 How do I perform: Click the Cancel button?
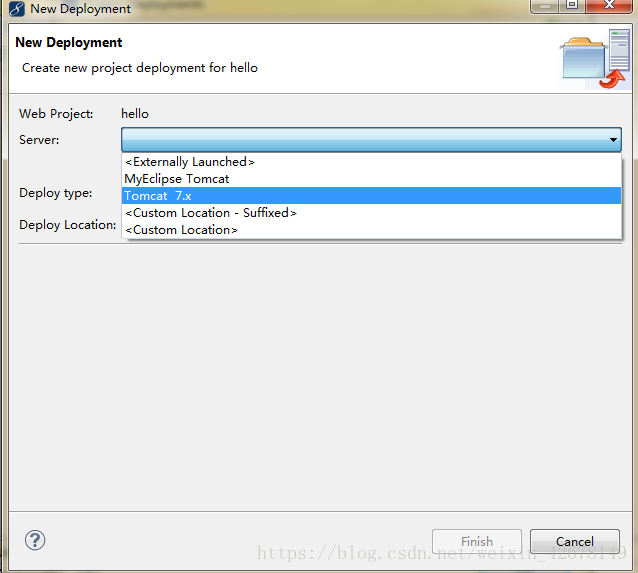pyautogui.click(x=575, y=542)
